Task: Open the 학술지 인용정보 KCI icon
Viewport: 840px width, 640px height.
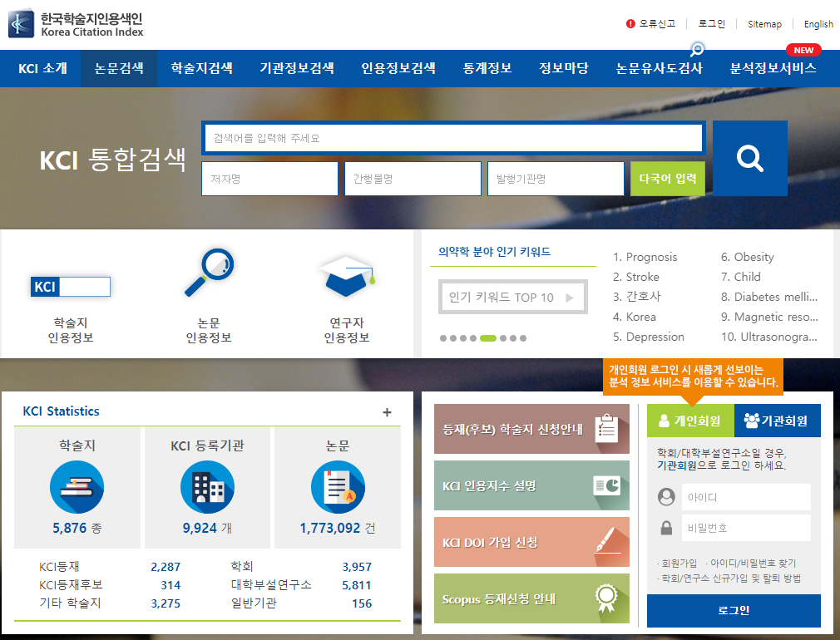Action: (x=70, y=287)
